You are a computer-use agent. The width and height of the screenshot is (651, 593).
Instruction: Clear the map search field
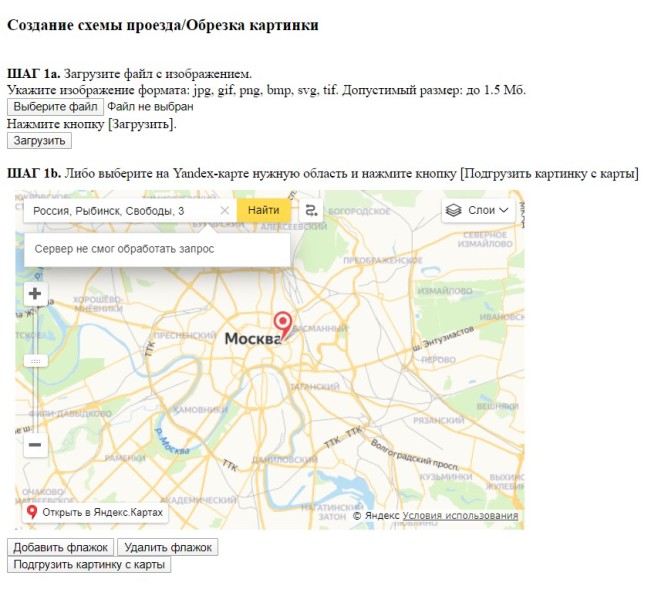point(225,211)
